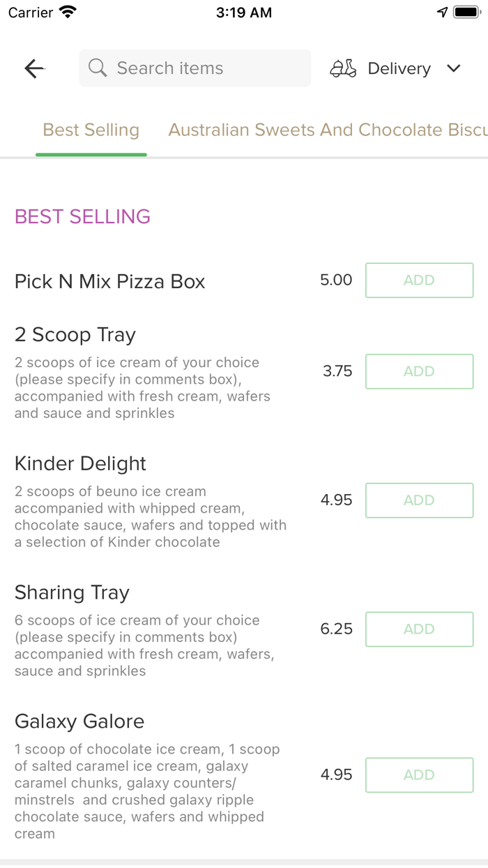Tap the Pick N Mix Pizza Box title
The image size is (488, 868).
pos(110,282)
